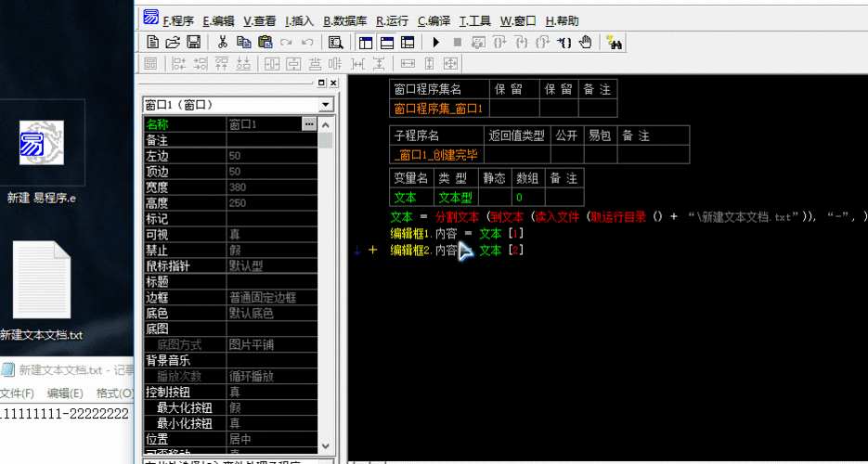Click the find preview magnifier icon
The image size is (868, 464).
coord(336,42)
